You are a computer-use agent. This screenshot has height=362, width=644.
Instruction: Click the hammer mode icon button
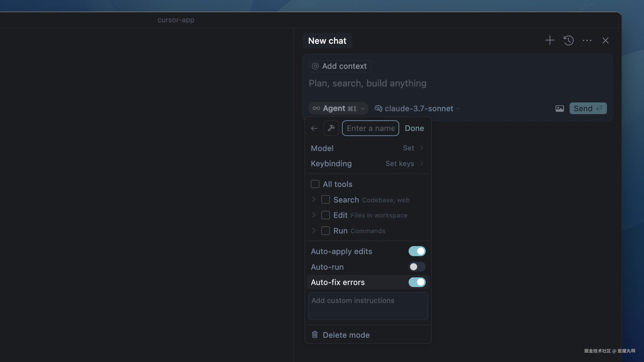pyautogui.click(x=331, y=128)
